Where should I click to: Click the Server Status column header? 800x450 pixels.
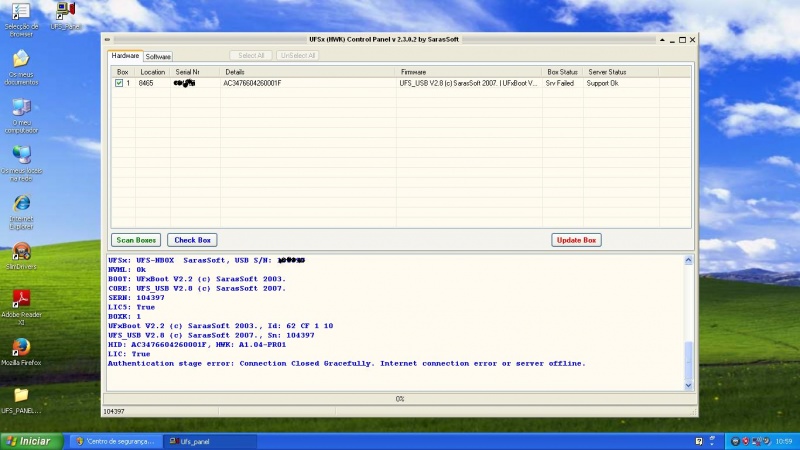(x=620, y=72)
